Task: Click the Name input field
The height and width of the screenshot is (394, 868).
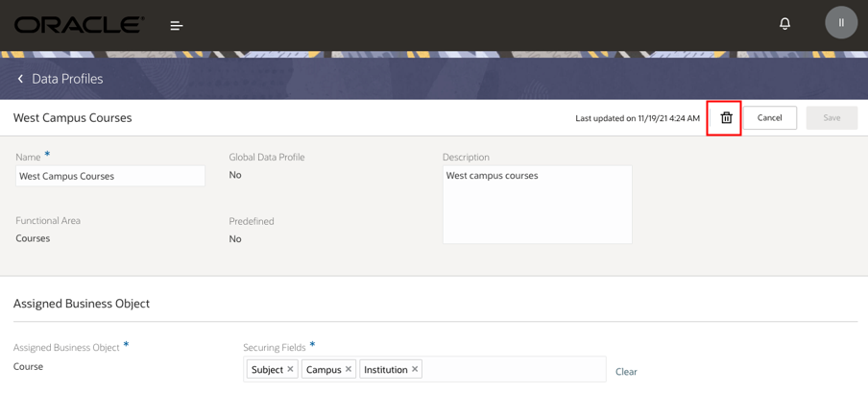Action: [x=110, y=176]
